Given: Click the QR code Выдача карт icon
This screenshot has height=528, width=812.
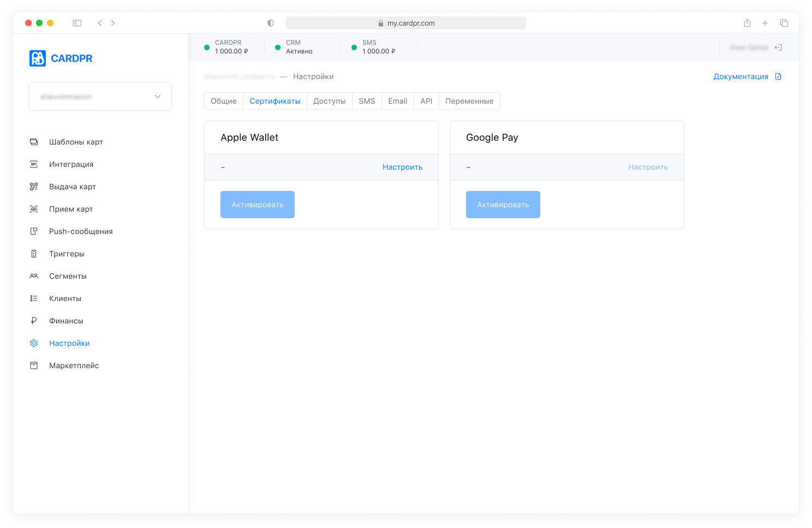Looking at the screenshot, I should tap(34, 187).
